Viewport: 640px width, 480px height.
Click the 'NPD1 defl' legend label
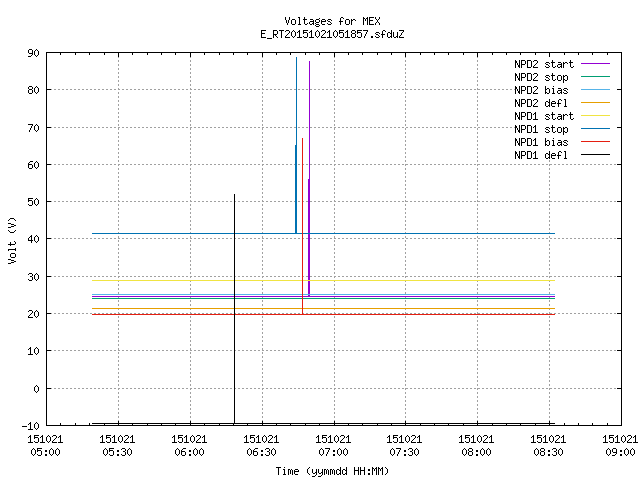pos(541,156)
